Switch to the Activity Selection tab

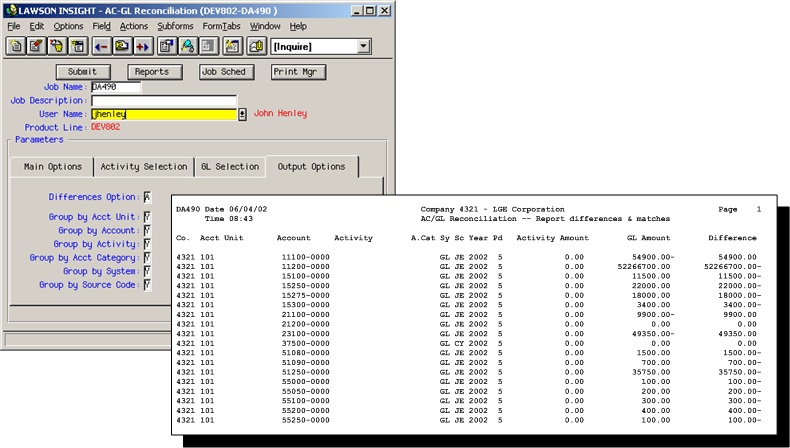(x=144, y=167)
